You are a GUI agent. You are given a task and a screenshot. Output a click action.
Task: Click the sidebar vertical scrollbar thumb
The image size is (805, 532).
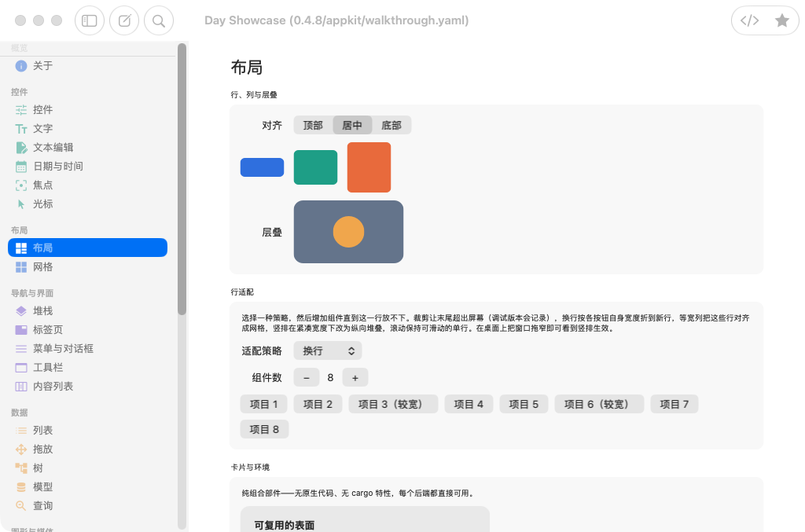182,179
